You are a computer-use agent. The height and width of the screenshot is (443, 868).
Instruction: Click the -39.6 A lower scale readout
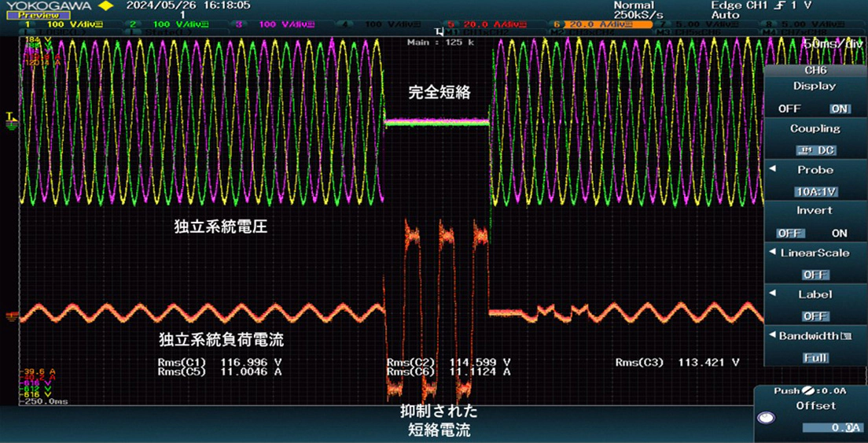coord(38,371)
